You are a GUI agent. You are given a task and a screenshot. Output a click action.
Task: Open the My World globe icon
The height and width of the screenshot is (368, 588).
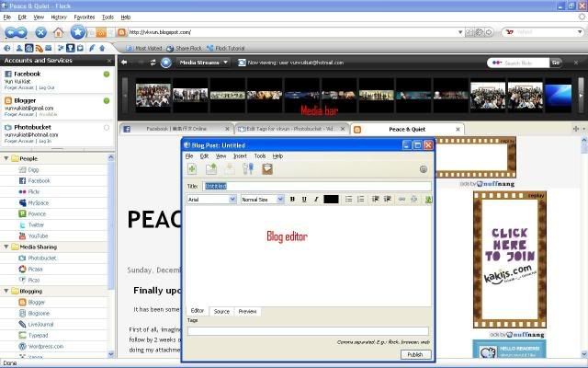coord(7,48)
